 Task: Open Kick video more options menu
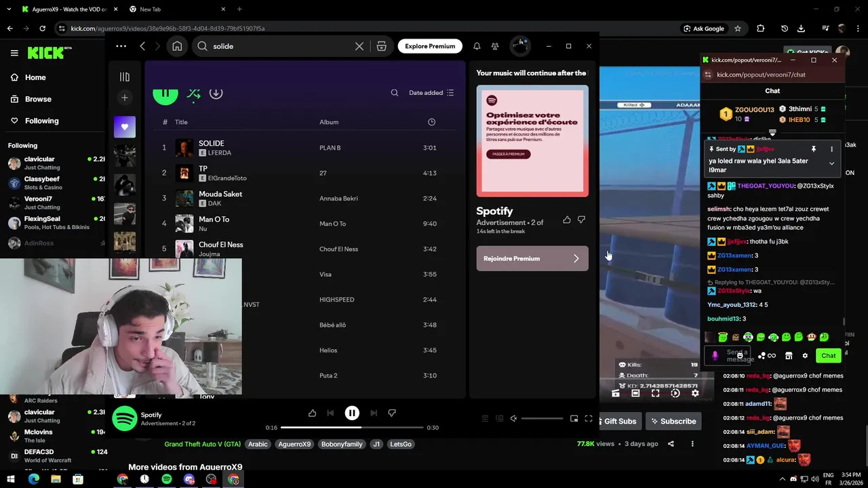pyautogui.click(x=692, y=444)
